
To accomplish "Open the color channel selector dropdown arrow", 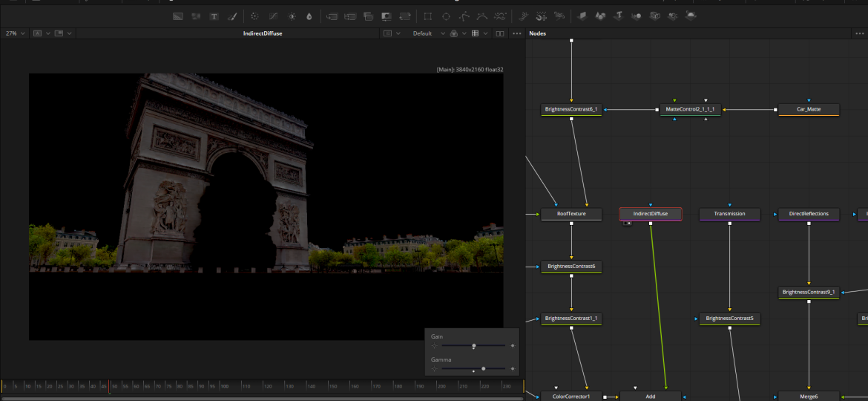I will coord(465,33).
